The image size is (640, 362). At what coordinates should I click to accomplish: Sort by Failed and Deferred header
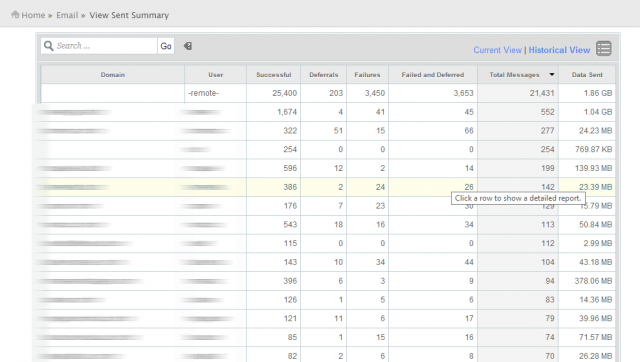433,75
